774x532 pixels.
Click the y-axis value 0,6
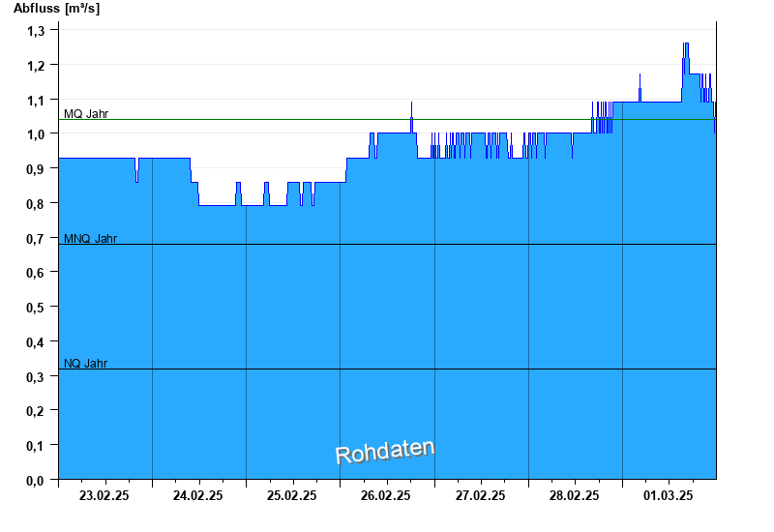tap(36, 273)
